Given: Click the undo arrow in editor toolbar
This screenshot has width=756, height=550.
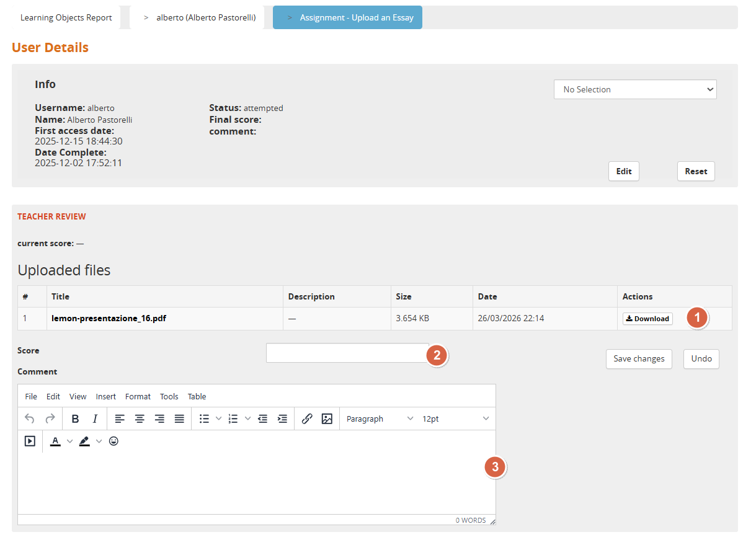Looking at the screenshot, I should pos(30,419).
